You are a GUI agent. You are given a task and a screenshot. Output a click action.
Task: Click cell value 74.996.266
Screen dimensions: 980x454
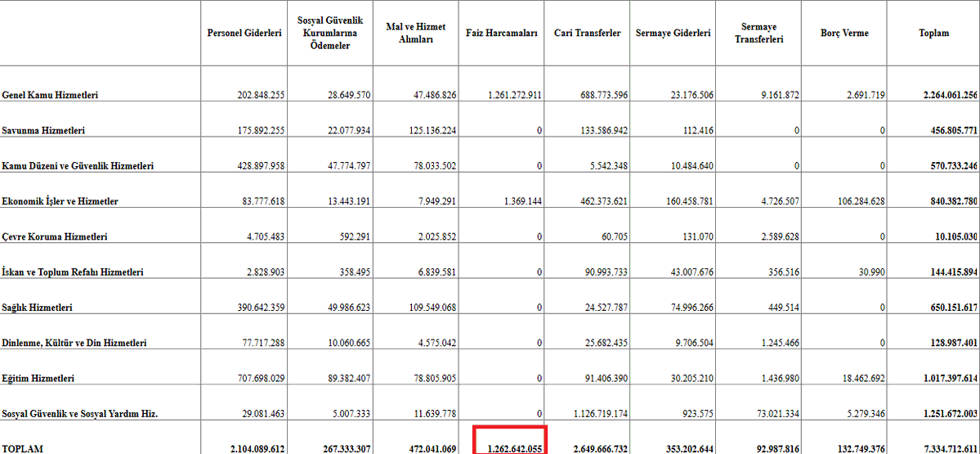click(691, 308)
